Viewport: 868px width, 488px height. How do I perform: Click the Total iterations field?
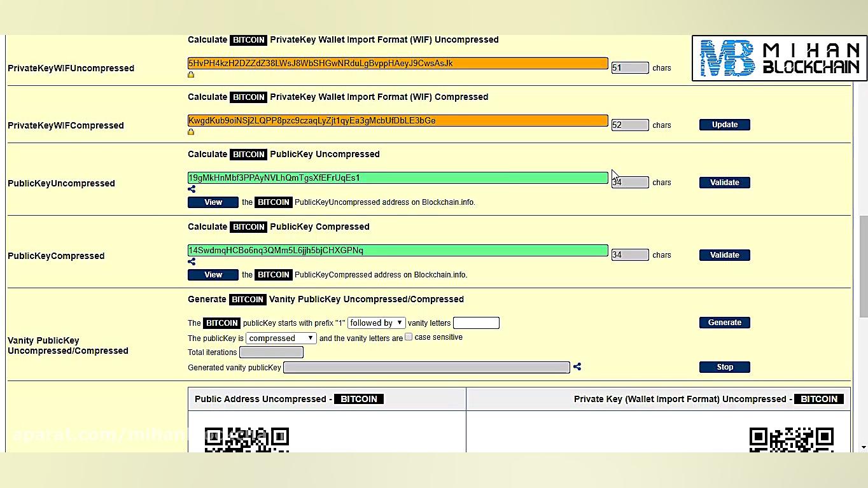[271, 352]
